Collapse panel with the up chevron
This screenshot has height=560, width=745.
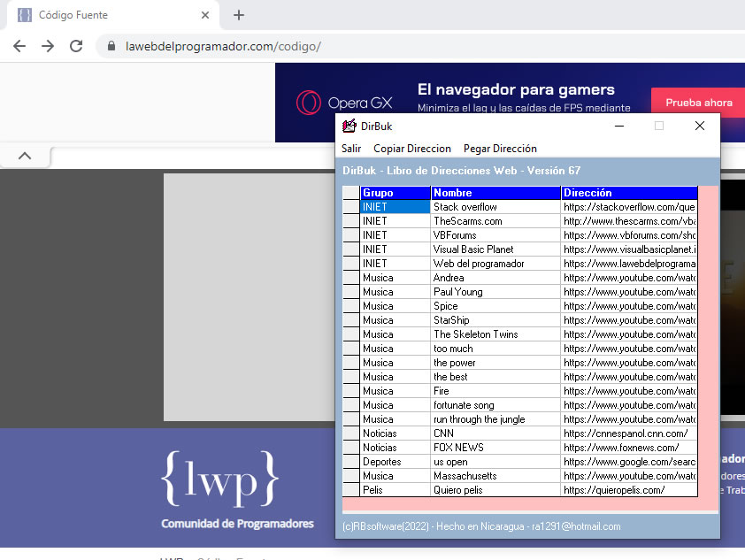25,156
